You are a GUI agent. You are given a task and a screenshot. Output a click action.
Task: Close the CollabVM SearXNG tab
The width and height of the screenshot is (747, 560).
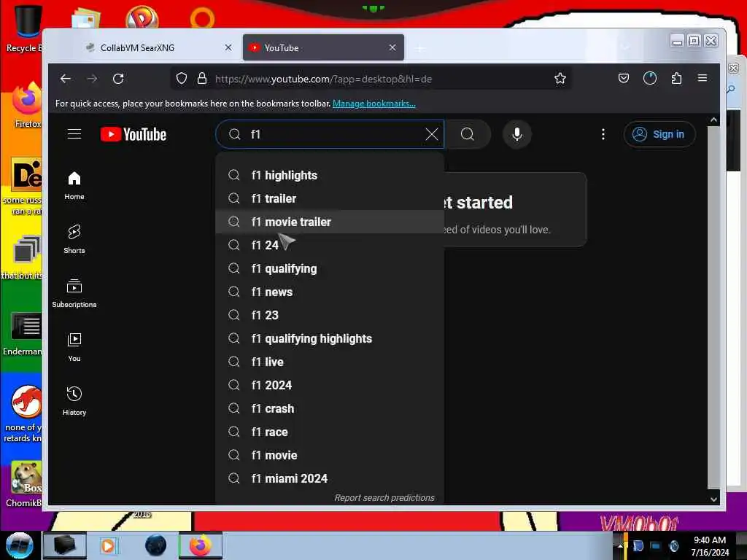click(228, 47)
